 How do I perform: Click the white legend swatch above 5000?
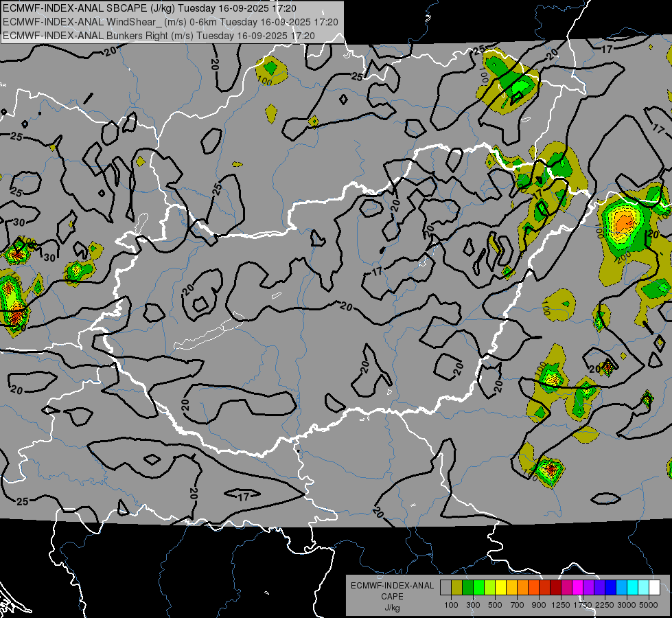point(655,588)
